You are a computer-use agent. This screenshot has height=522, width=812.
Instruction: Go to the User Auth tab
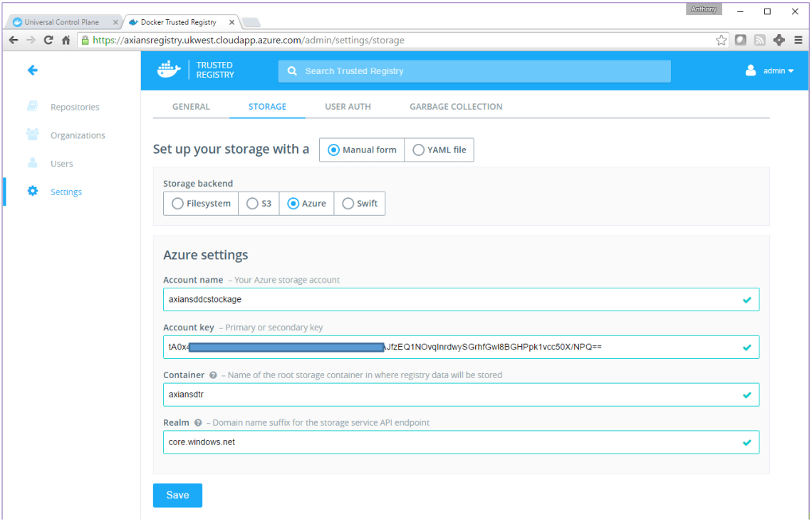click(348, 107)
